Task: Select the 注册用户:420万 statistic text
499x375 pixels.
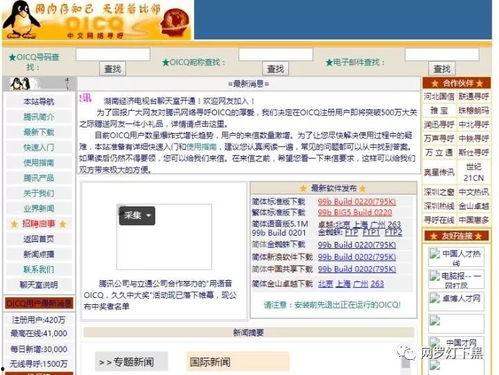Action: [39, 320]
